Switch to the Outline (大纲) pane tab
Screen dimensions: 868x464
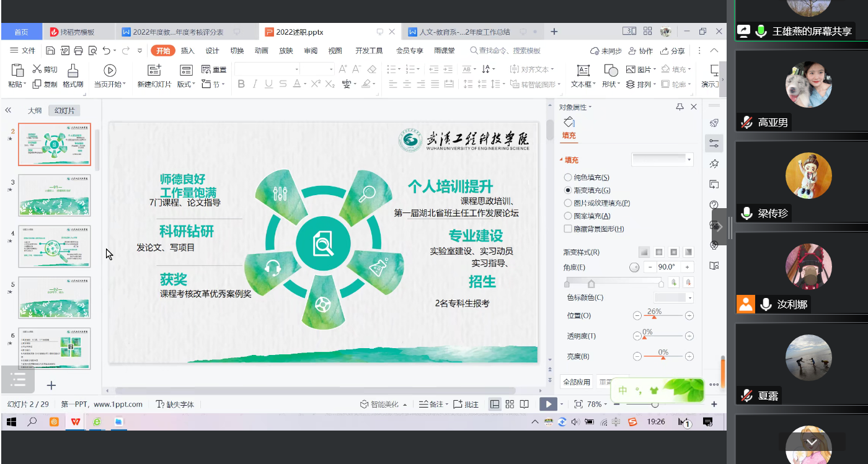click(x=35, y=111)
